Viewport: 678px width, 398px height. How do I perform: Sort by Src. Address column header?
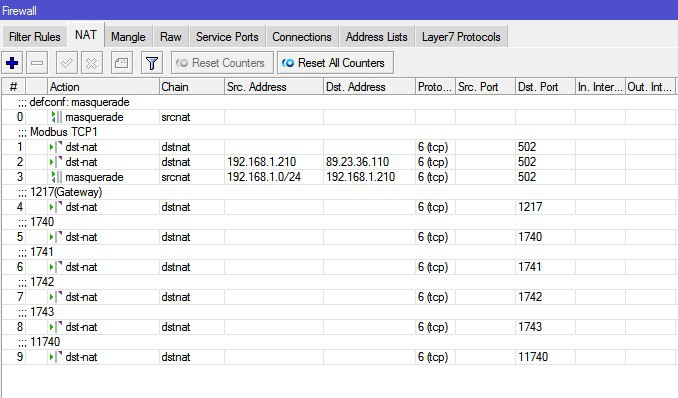click(x=274, y=87)
